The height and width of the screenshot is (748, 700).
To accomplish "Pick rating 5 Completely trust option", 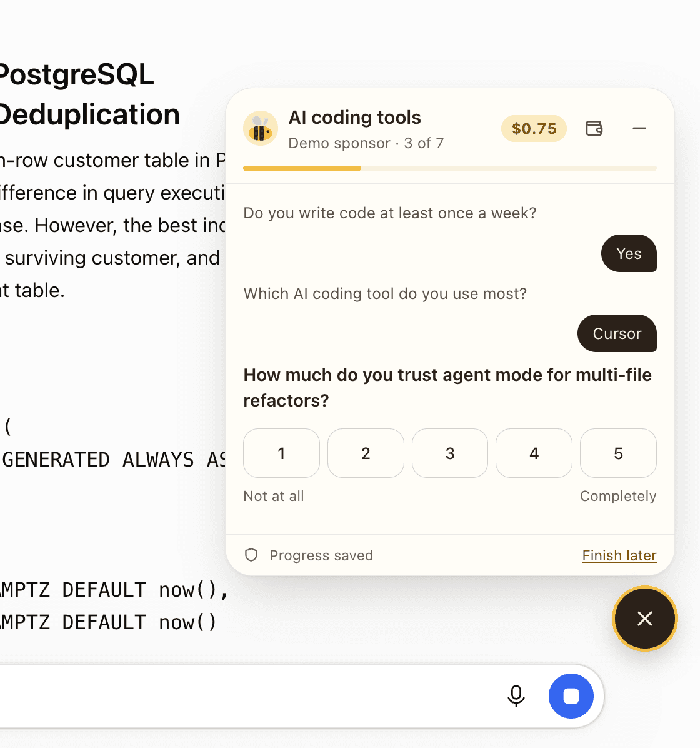I will 619,453.
